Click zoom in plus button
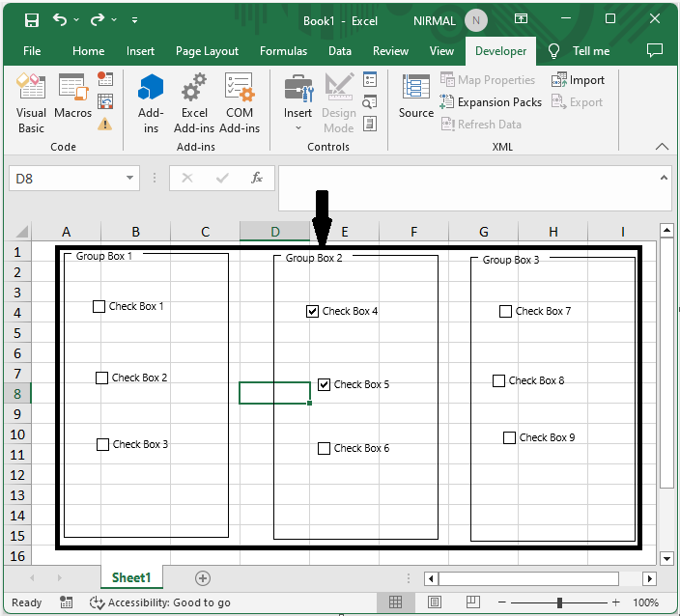This screenshot has width=680, height=616. pos(616,602)
